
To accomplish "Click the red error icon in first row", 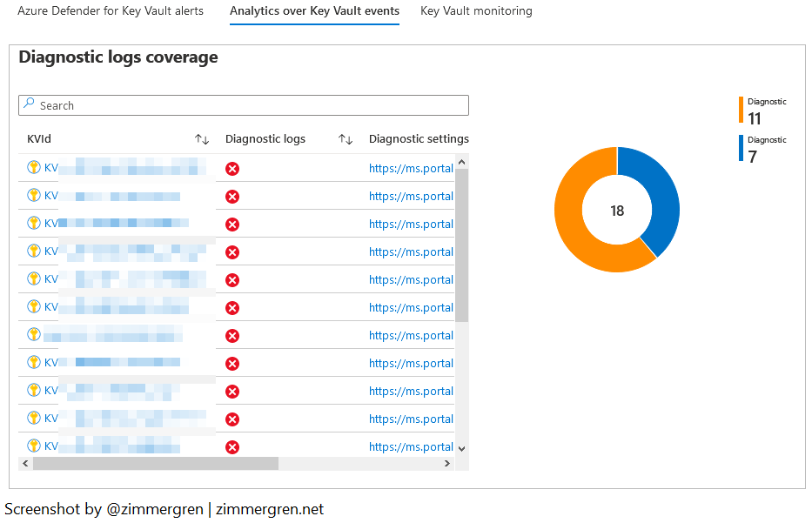I will point(232,169).
